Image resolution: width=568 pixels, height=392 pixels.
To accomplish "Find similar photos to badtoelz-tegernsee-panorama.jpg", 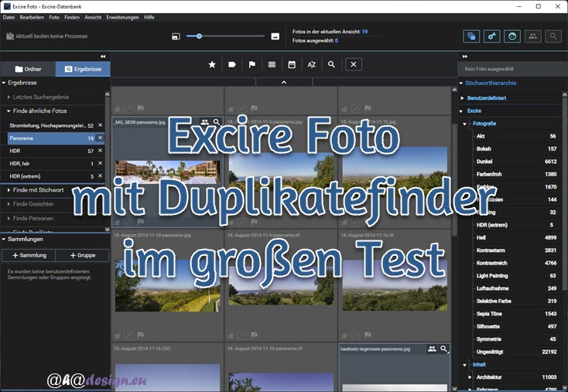I will pos(444,349).
